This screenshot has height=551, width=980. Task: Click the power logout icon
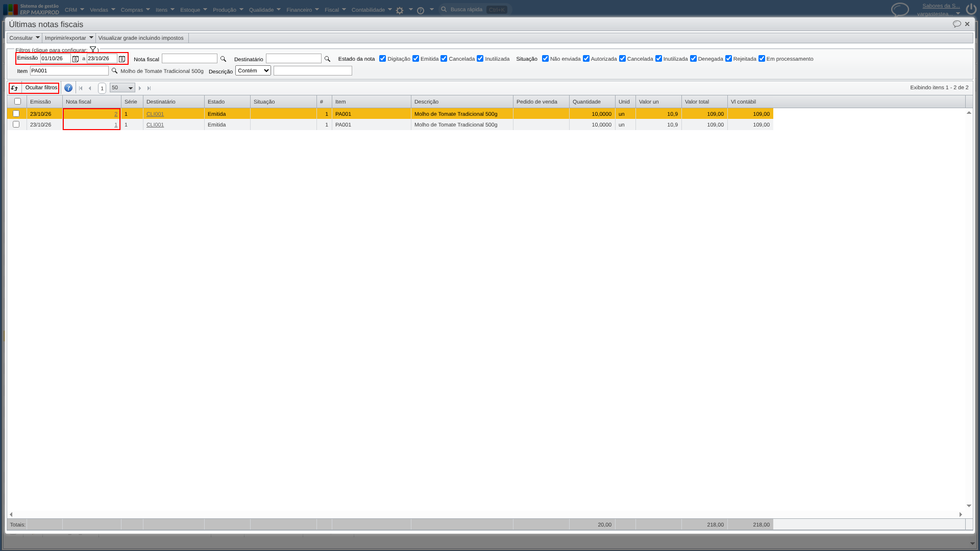pyautogui.click(x=971, y=9)
